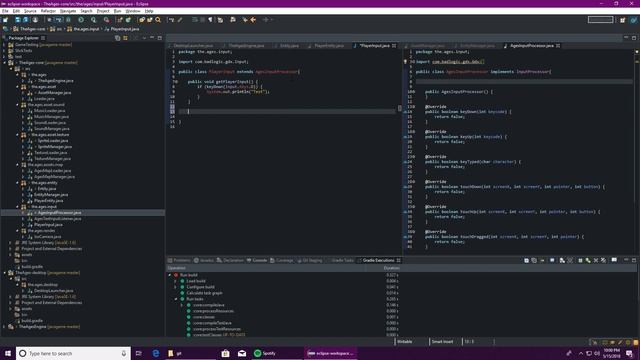The width and height of the screenshot is (640, 360).
Task: Collapse the the.ages.input package
Action: [x=18, y=207]
